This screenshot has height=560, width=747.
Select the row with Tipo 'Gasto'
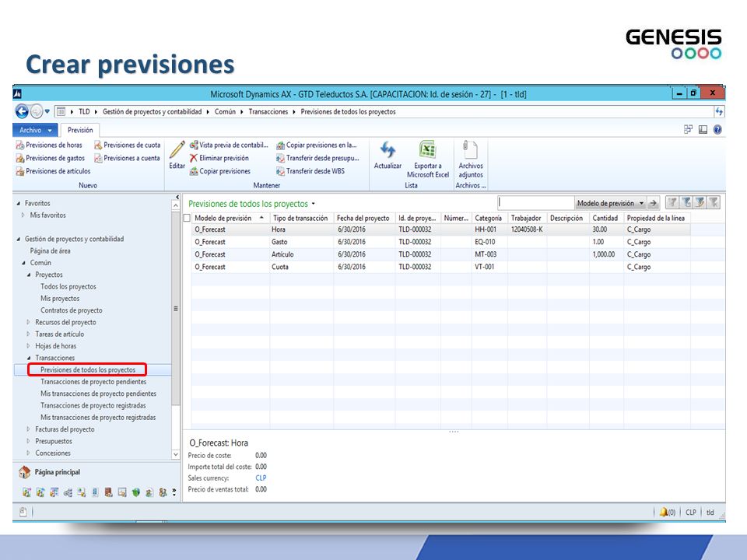click(440, 242)
